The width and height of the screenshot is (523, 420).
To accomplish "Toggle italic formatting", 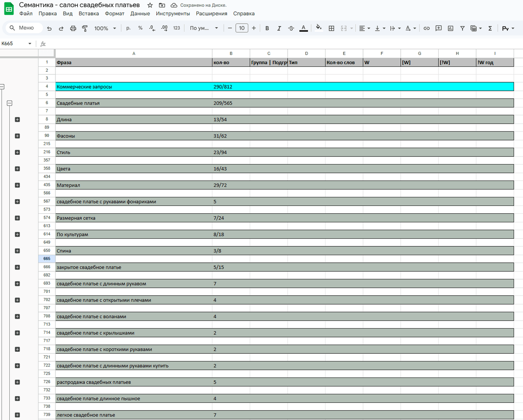I will [x=279, y=28].
